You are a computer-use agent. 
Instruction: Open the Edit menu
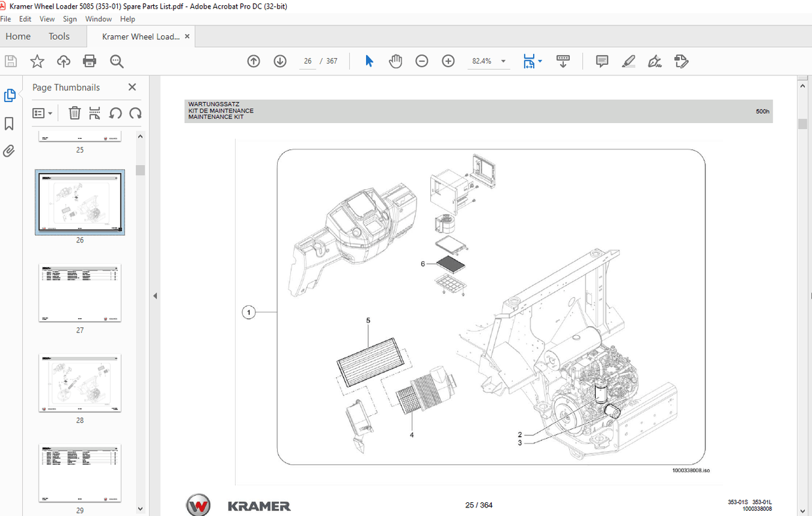(x=25, y=18)
